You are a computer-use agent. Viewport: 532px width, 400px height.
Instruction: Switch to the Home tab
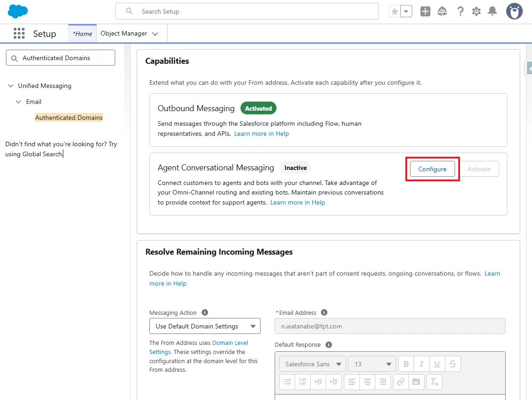pos(82,34)
